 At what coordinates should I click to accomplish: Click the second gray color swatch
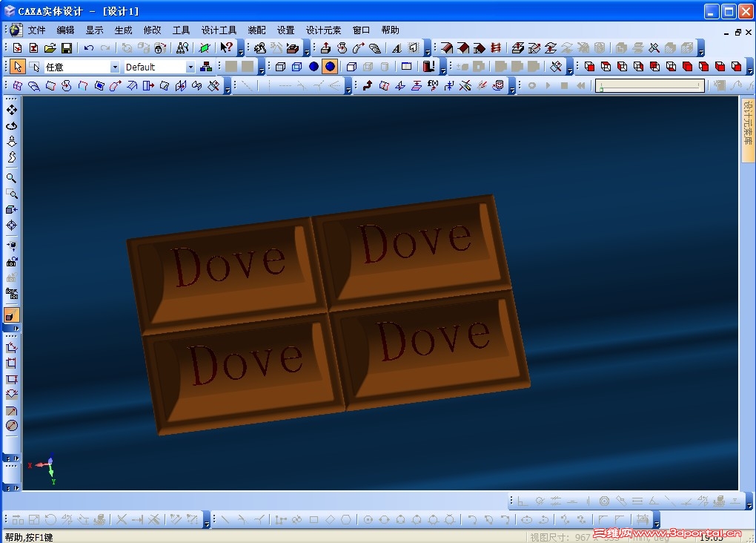pyautogui.click(x=248, y=67)
